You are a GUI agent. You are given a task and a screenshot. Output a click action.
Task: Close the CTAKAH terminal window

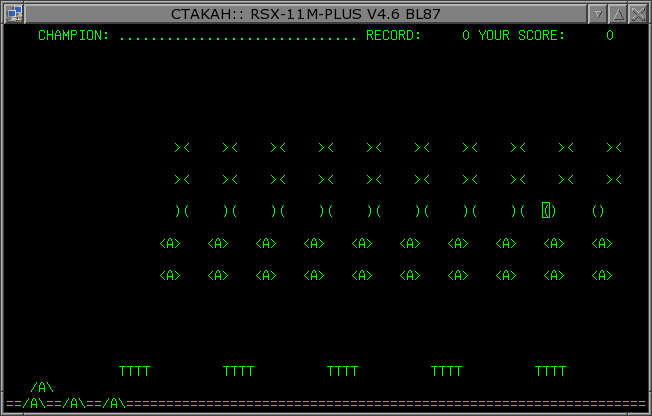click(x=638, y=14)
